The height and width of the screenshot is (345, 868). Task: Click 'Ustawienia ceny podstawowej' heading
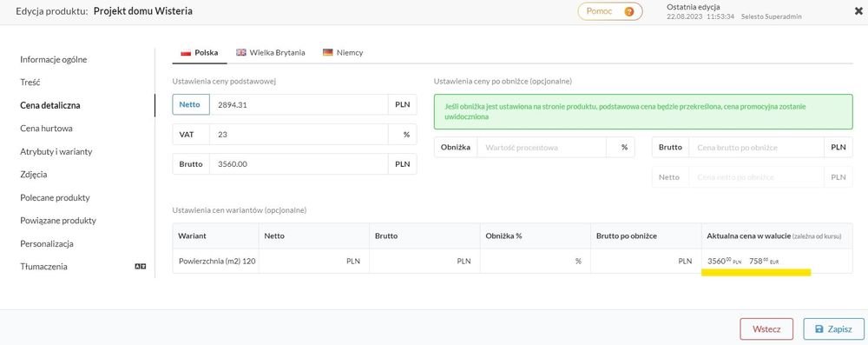tap(224, 81)
